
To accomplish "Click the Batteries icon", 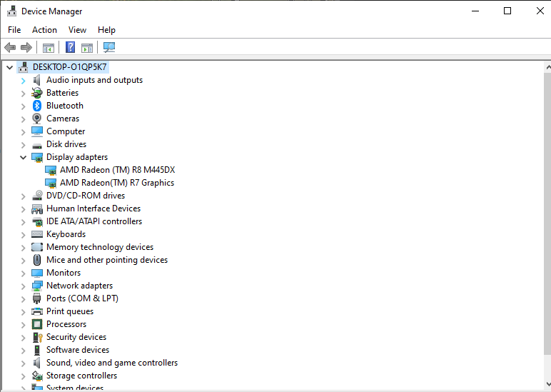I will (x=37, y=93).
